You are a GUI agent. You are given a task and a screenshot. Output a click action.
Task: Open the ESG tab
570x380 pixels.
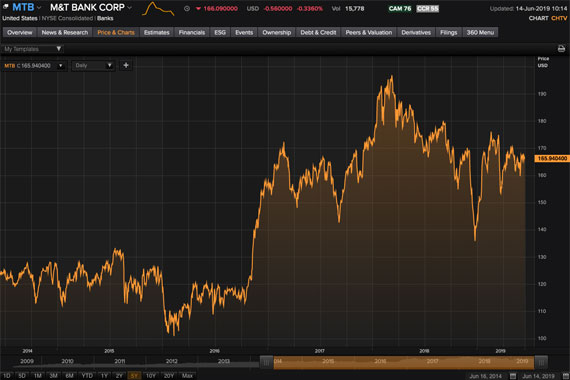220,32
